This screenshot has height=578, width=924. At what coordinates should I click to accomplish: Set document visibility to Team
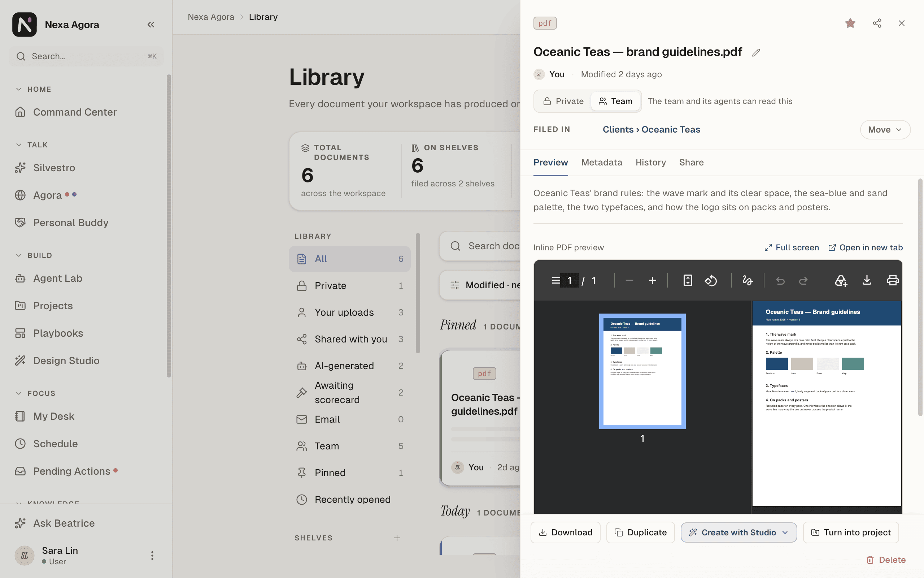[615, 101]
